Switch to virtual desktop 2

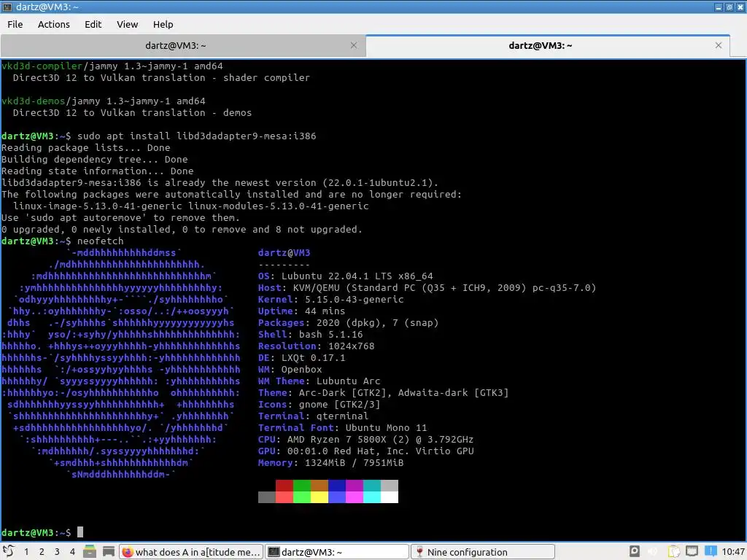point(42,552)
